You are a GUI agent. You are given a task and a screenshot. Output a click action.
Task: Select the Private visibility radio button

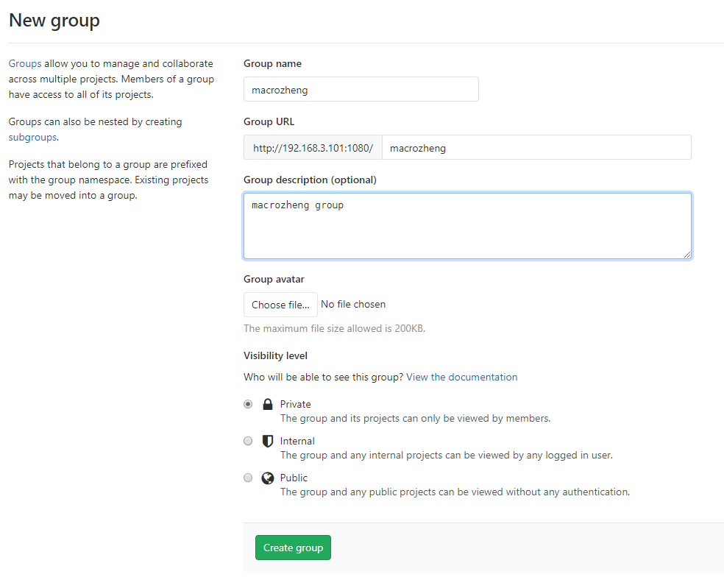point(248,404)
